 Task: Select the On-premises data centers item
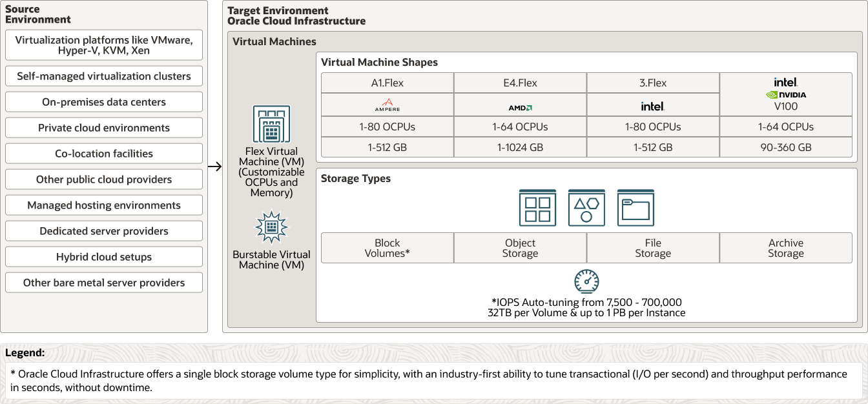(103, 101)
